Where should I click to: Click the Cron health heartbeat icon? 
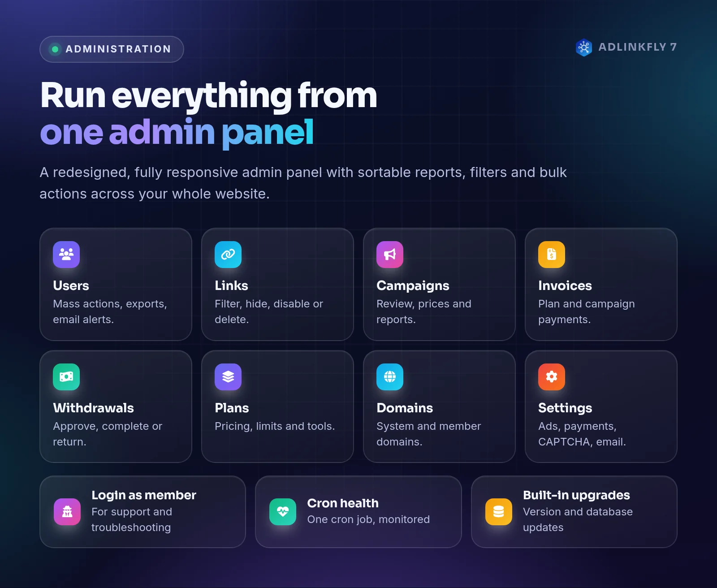(x=283, y=512)
